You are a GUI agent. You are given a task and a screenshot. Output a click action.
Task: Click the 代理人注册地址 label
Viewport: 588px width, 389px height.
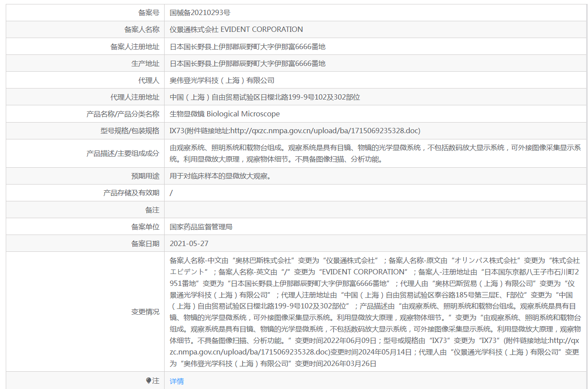coord(135,97)
